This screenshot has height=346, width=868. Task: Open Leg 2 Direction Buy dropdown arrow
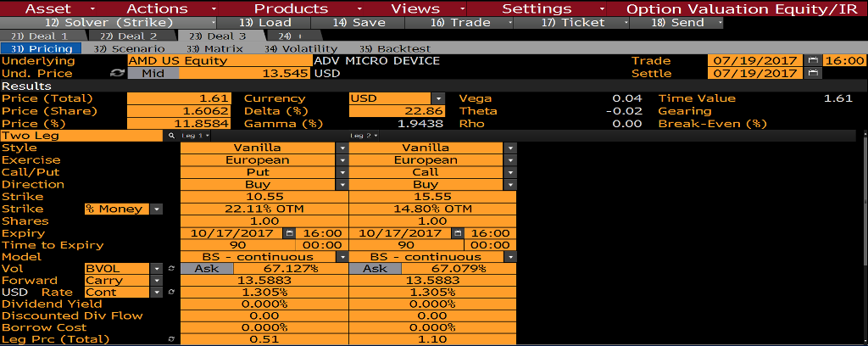tap(509, 184)
